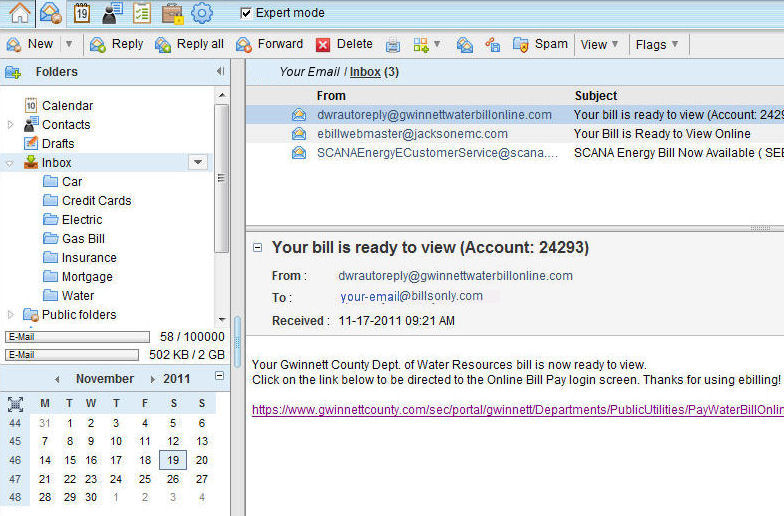Open the Inbox folder options dropdown

[198, 162]
